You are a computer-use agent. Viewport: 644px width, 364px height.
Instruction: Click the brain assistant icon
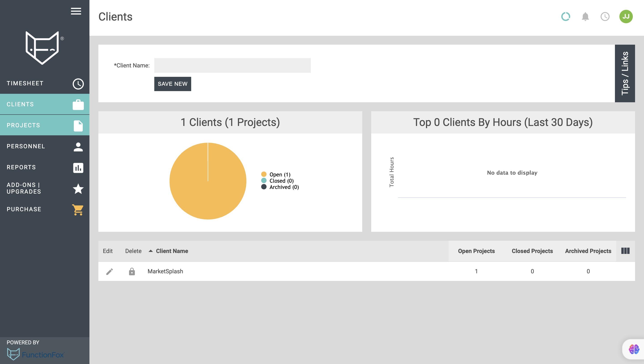point(634,349)
